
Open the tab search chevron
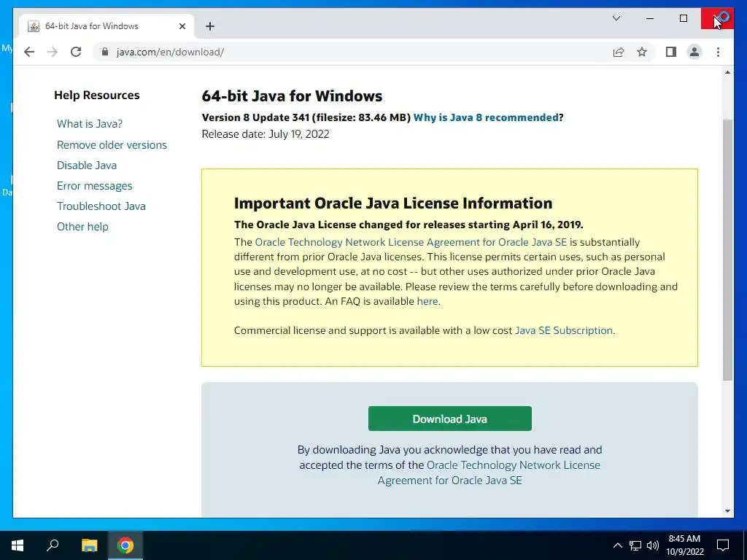tap(616, 18)
